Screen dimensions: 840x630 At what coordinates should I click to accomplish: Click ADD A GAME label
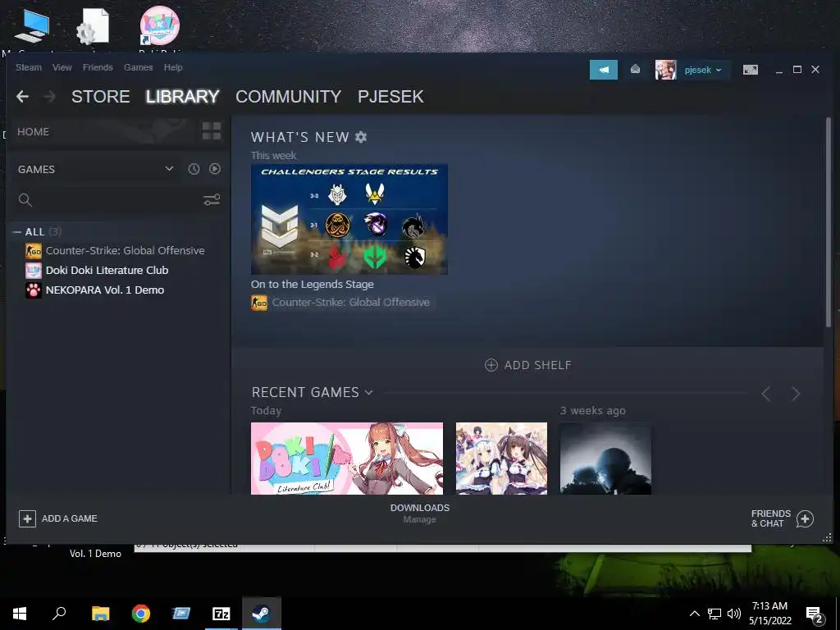tap(70, 518)
